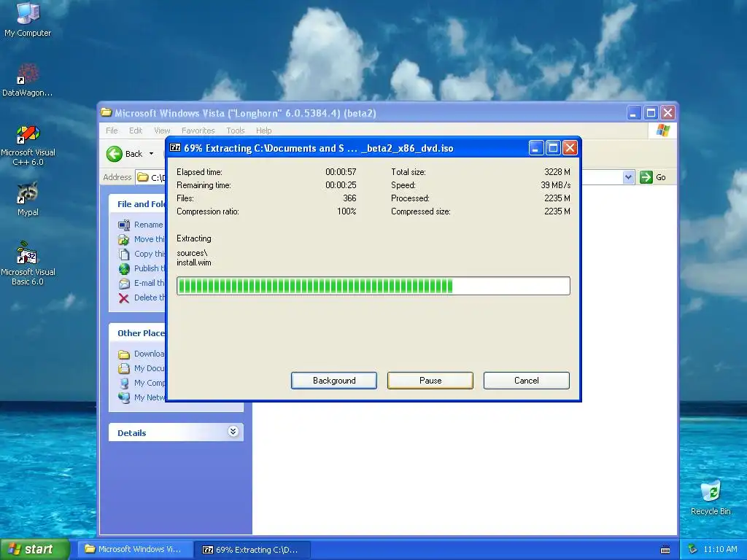Click the Total size value 3228 M
Viewport: 747px width, 560px height.
[x=557, y=172]
